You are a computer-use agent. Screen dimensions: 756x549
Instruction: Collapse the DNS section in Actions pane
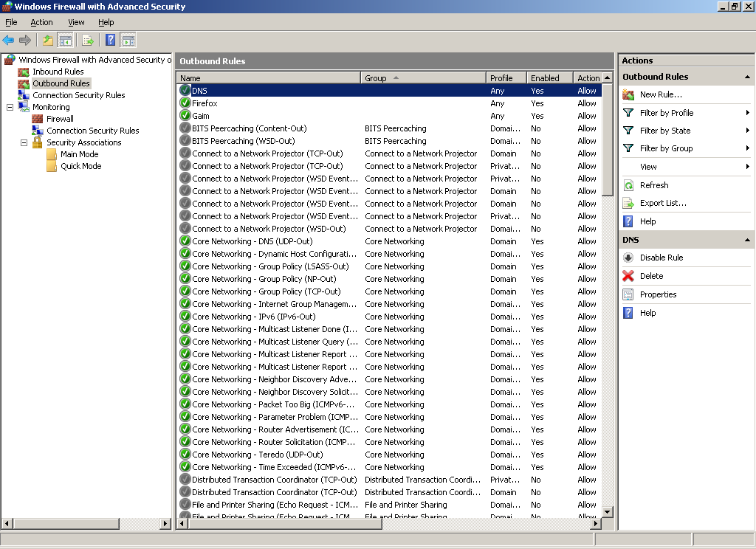747,240
